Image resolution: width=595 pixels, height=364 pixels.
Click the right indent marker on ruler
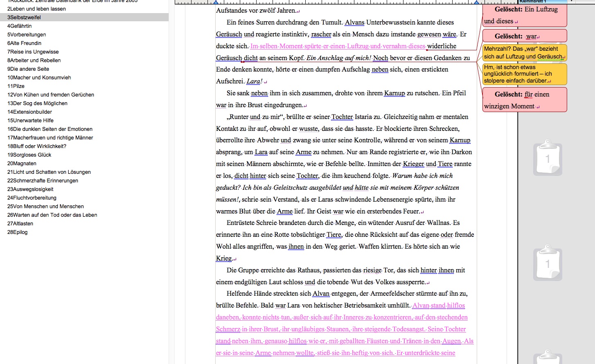pos(476,2)
